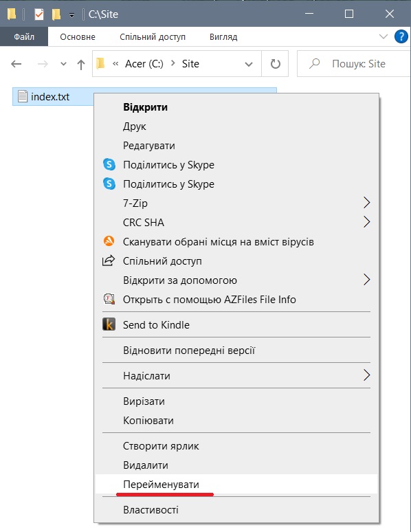Click the antivirus scan icon in context menu
Image resolution: width=411 pixels, height=532 pixels.
[x=109, y=241]
